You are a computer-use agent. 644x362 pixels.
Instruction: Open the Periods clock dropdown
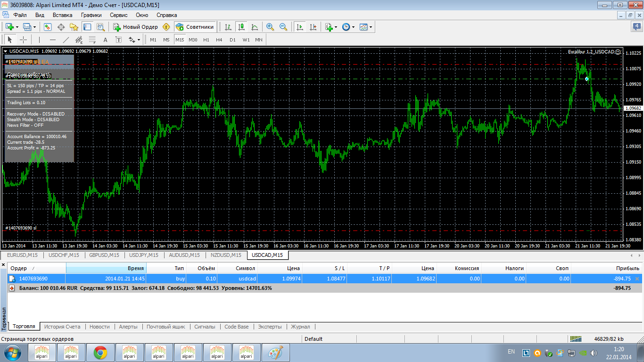coord(348,27)
